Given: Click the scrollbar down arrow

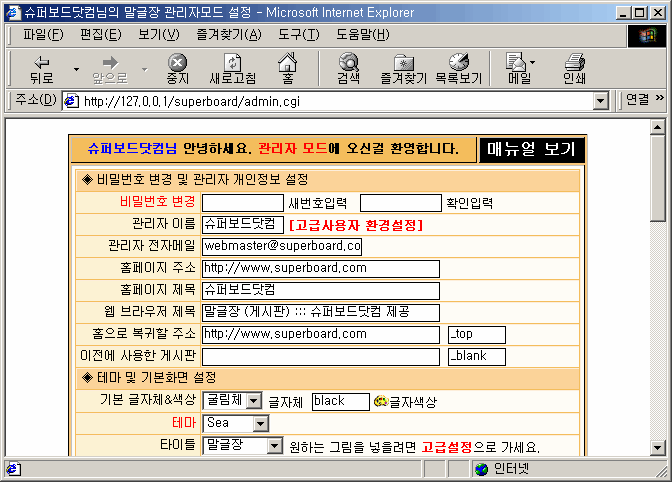Looking at the screenshot, I should click(657, 448).
